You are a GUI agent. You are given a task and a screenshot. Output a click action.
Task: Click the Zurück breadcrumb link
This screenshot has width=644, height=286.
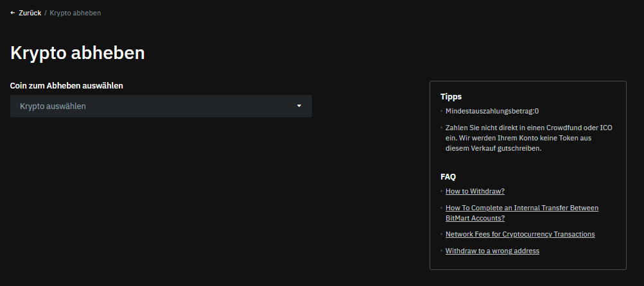pyautogui.click(x=30, y=13)
